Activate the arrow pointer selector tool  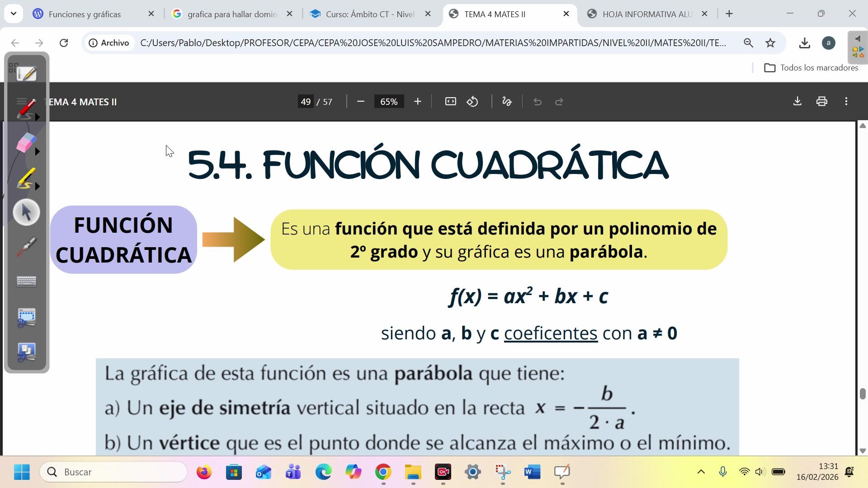pyautogui.click(x=26, y=212)
